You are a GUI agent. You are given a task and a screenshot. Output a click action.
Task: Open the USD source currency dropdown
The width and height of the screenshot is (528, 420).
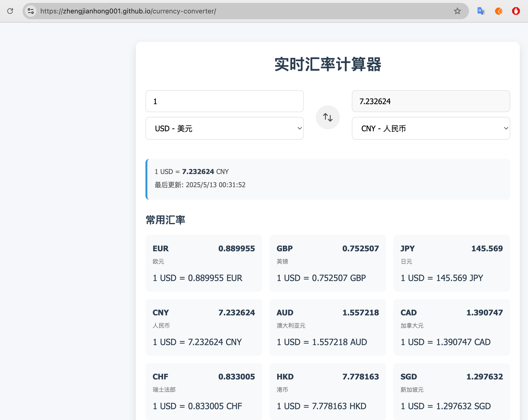[x=224, y=128]
